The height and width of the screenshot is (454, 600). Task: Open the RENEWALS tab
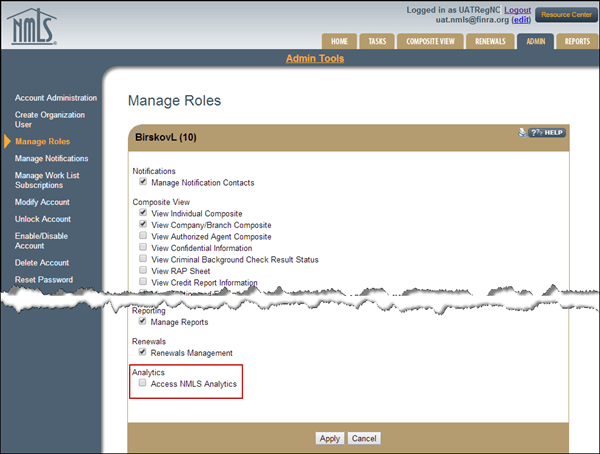[490, 41]
